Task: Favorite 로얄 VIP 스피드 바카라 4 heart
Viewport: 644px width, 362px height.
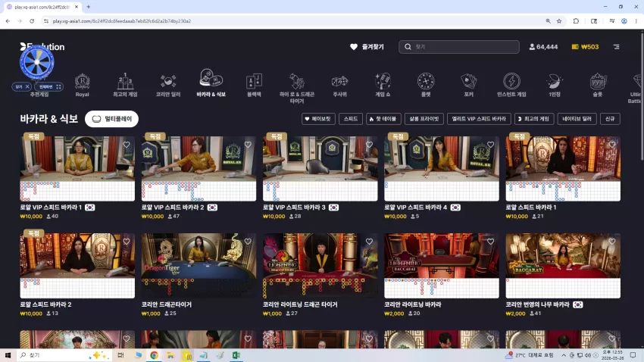Action: point(490,145)
